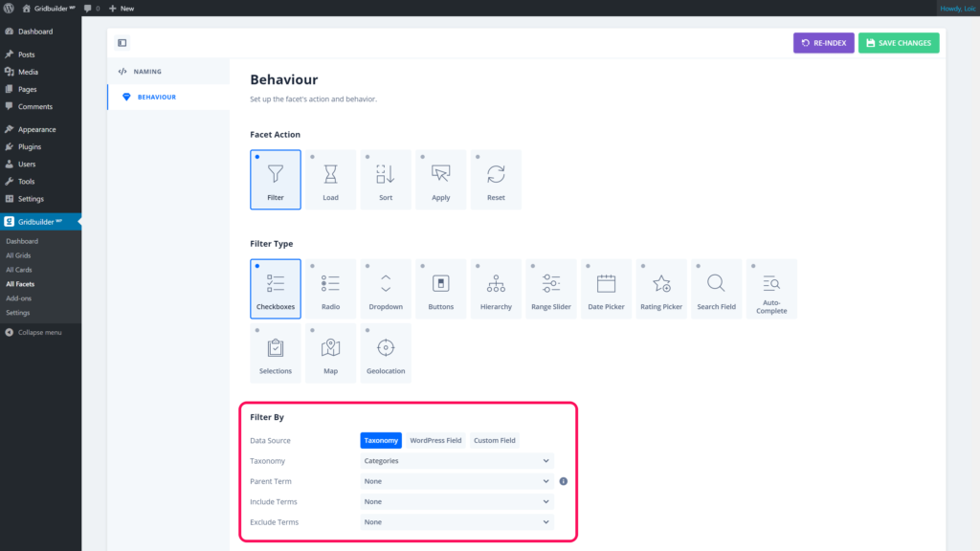Toggle the sidebar panel icon

pos(122,43)
